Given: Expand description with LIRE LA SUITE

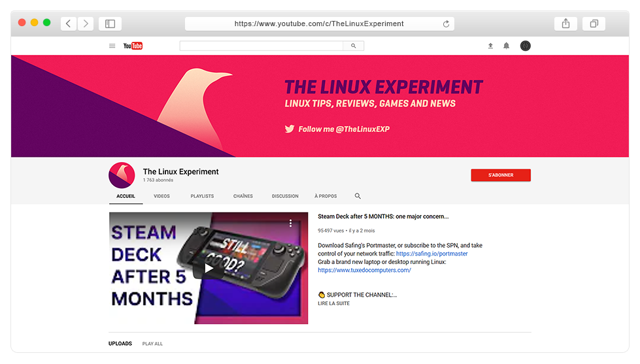Looking at the screenshot, I should point(334,304).
